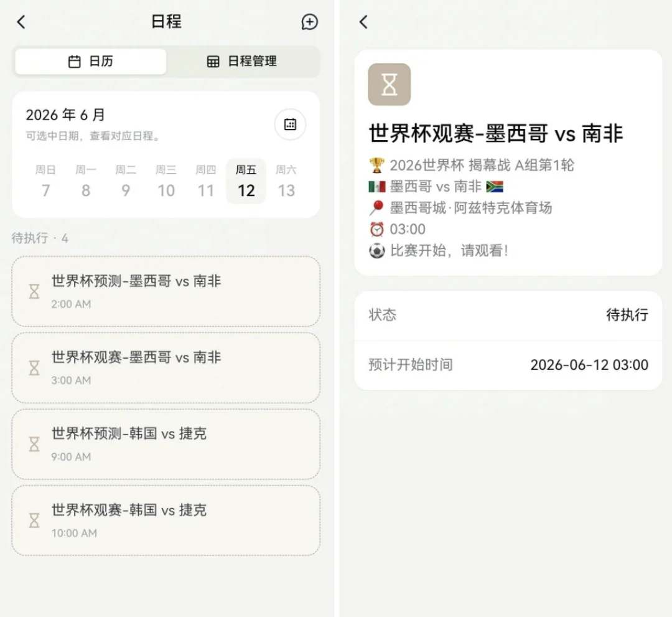Select Wednesday 10 in the week row
Image resolution: width=672 pixels, height=617 pixels.
(166, 182)
